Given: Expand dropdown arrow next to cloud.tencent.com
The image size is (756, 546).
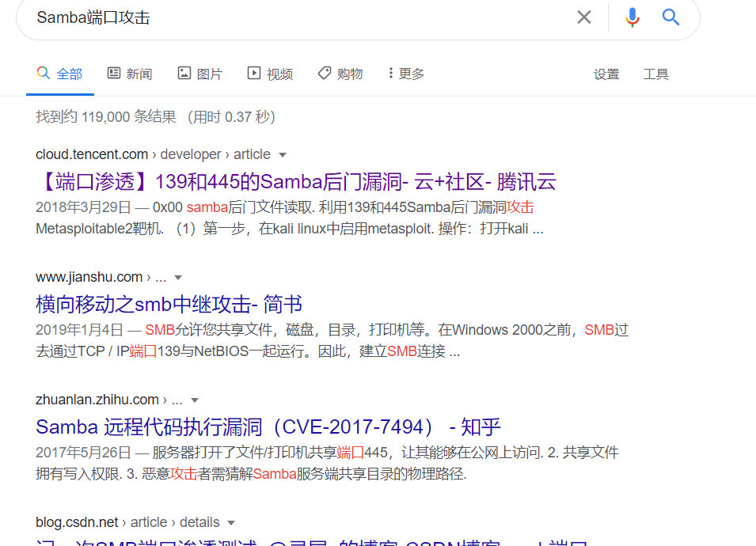Looking at the screenshot, I should (x=283, y=154).
